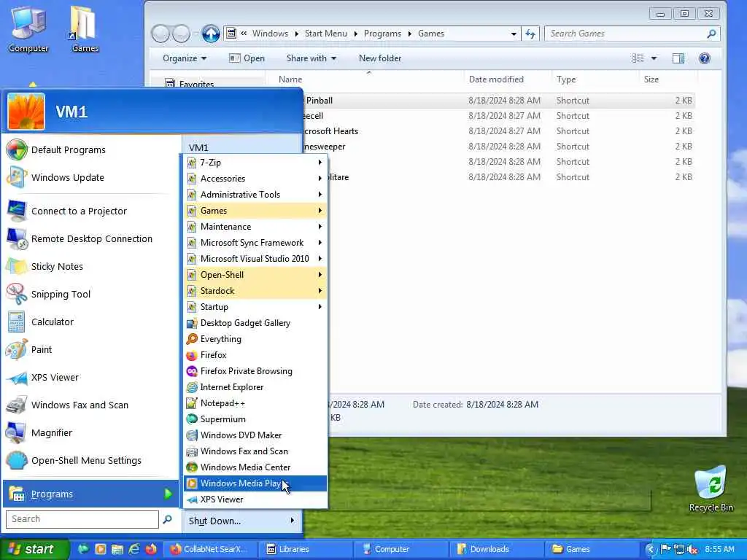The height and width of the screenshot is (560, 747).
Task: Open the view options dropdown arrow
Action: [654, 58]
